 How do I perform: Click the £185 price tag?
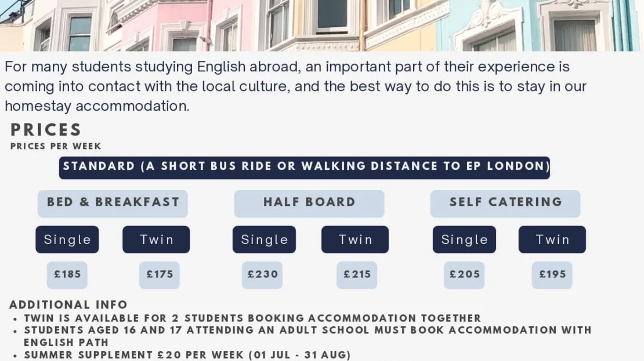point(67,275)
